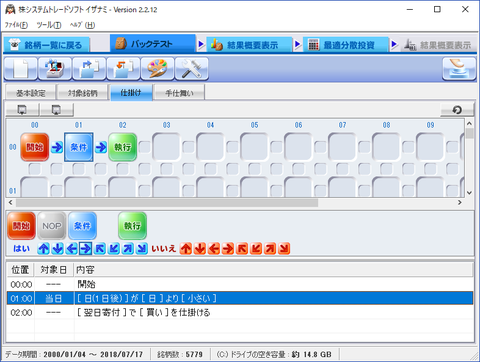This screenshot has height=362, width=480.
Task: Click the monitor button with down arrow
Action: point(22,109)
